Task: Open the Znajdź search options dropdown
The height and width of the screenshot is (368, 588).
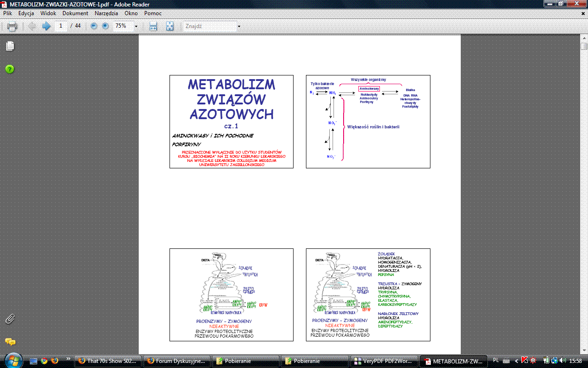Action: pos(239,26)
